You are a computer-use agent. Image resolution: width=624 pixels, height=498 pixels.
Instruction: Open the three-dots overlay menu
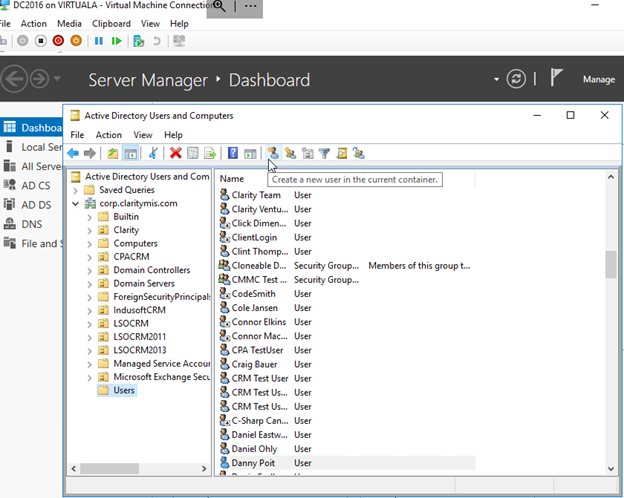(x=250, y=6)
